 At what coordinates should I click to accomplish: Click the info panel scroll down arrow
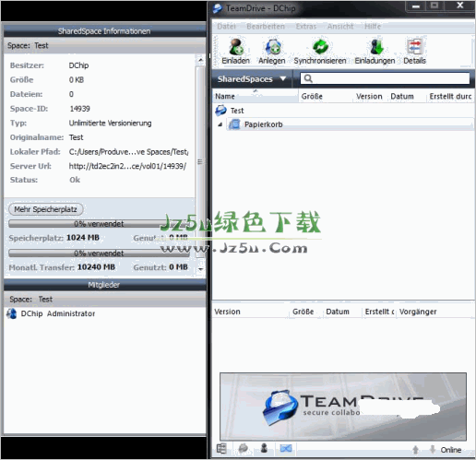pos(200,269)
